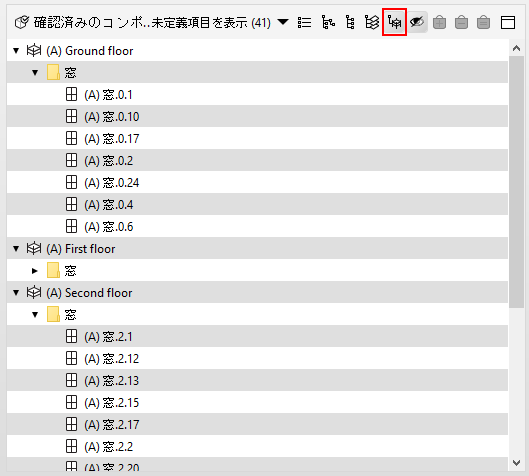Image resolution: width=529 pixels, height=476 pixels.
Task: Click the yellow folder icon under Ground floor
Action: coord(53,72)
